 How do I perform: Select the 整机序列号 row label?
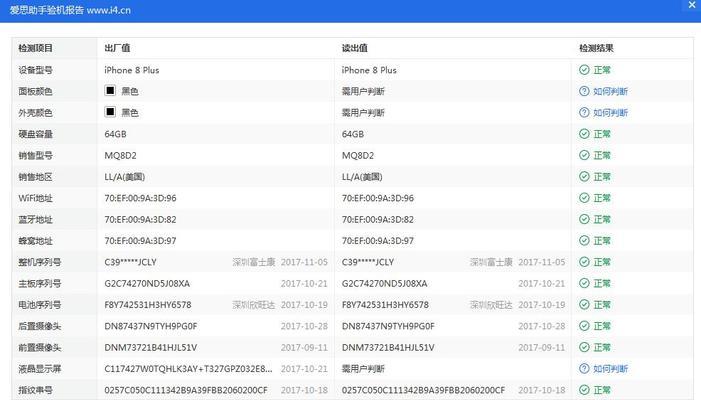coord(39,262)
